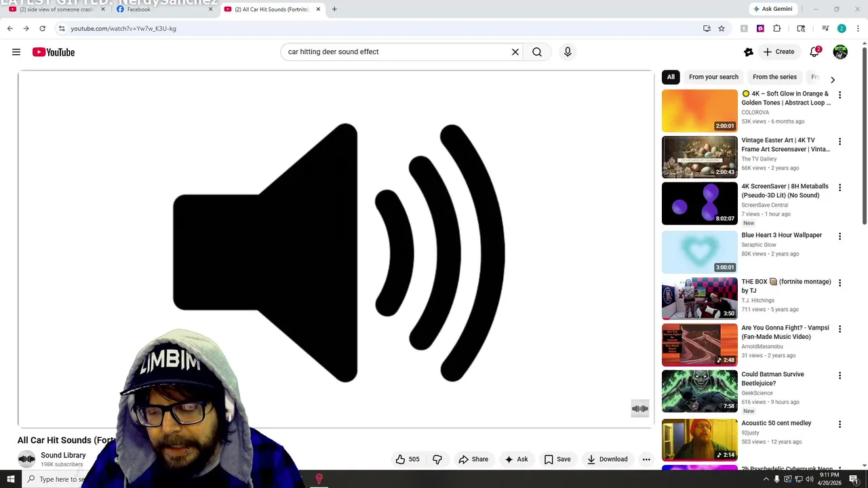
Task: Open the more actions ellipsis below video
Action: click(646, 459)
